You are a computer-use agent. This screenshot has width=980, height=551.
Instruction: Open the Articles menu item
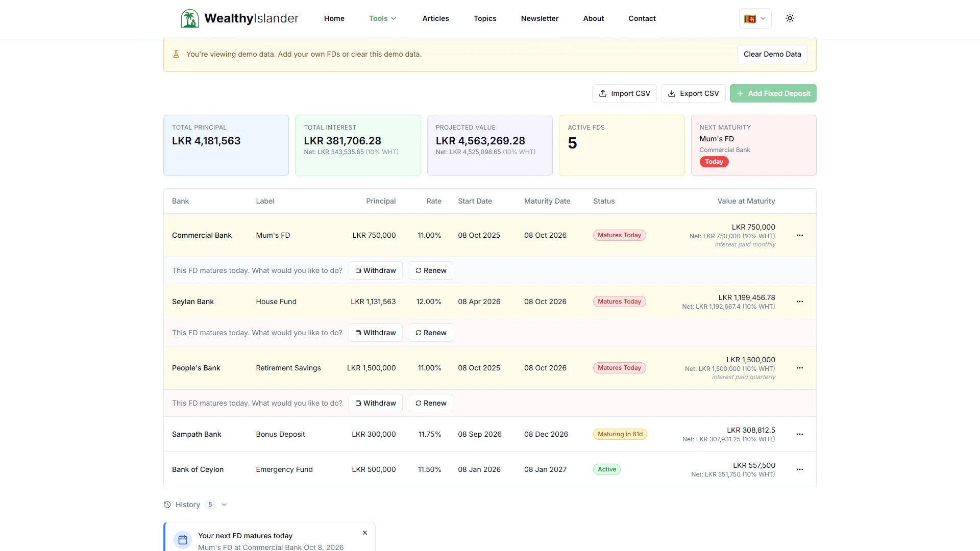click(x=435, y=18)
